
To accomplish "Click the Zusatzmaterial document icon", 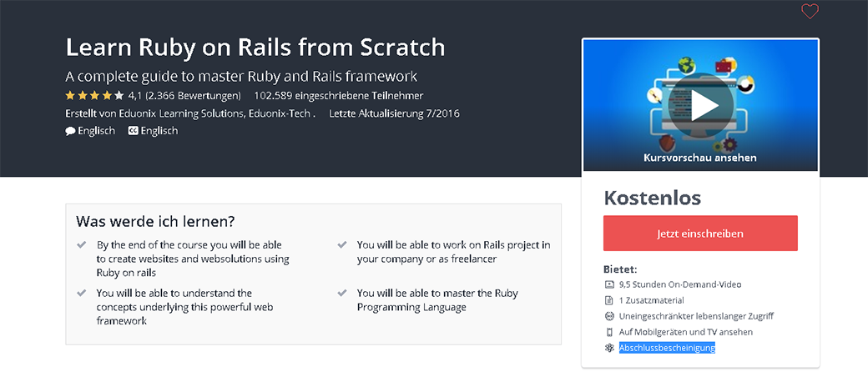I will point(609,300).
